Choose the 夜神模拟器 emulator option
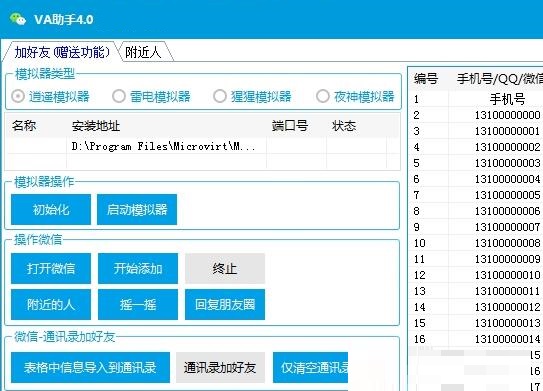The width and height of the screenshot is (543, 391). click(355, 96)
